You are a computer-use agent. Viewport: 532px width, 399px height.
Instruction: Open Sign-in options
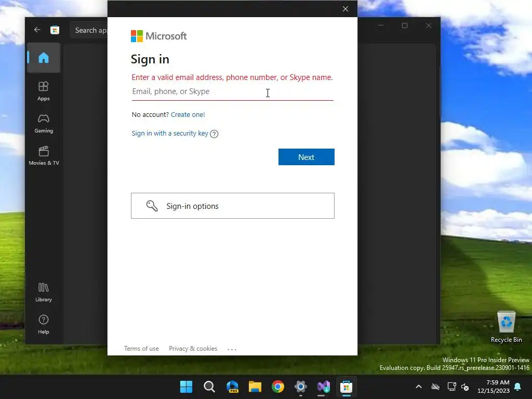coord(232,206)
